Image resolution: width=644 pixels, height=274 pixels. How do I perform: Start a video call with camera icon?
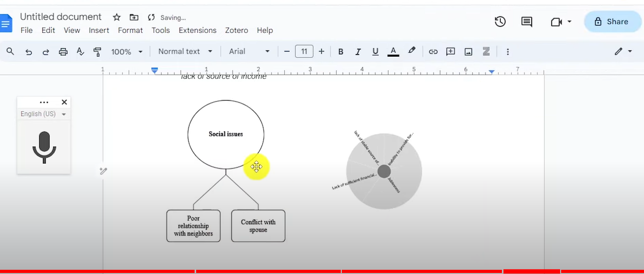coord(556,22)
